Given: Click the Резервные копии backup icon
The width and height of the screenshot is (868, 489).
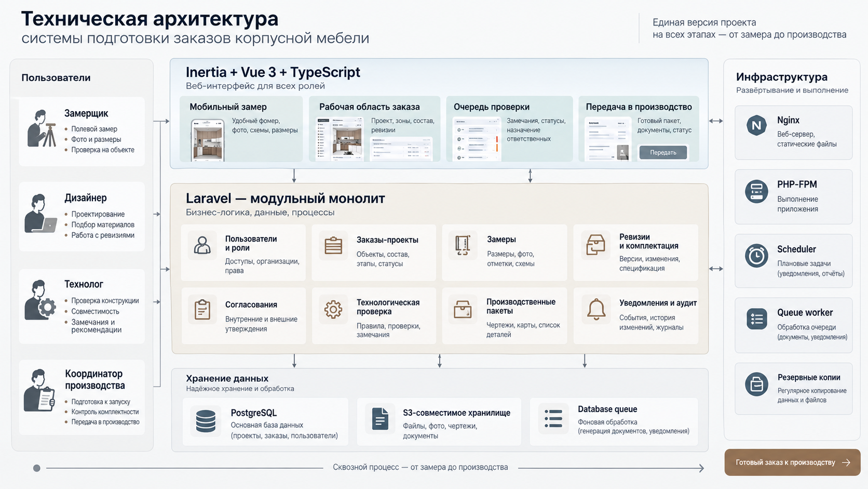Looking at the screenshot, I should coord(756,385).
